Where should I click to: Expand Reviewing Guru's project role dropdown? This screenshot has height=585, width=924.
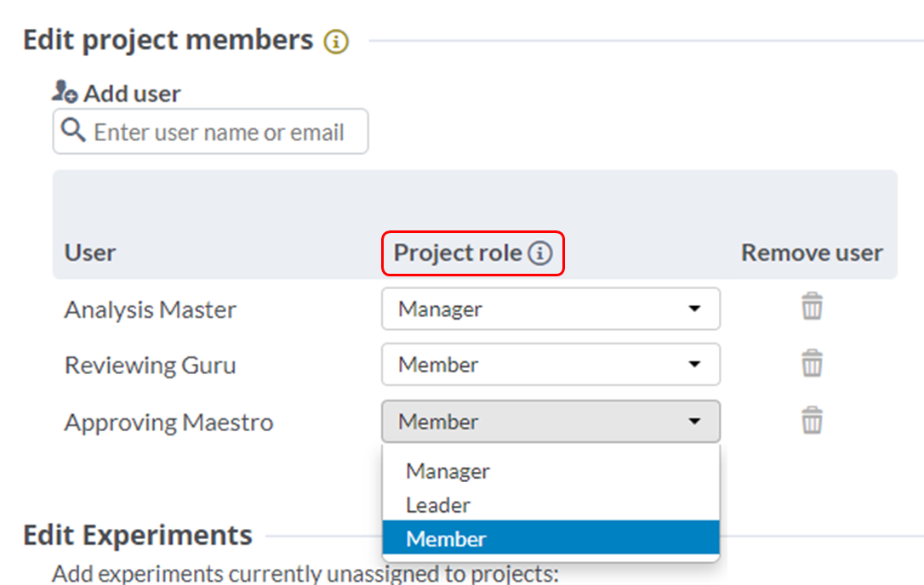click(x=550, y=365)
